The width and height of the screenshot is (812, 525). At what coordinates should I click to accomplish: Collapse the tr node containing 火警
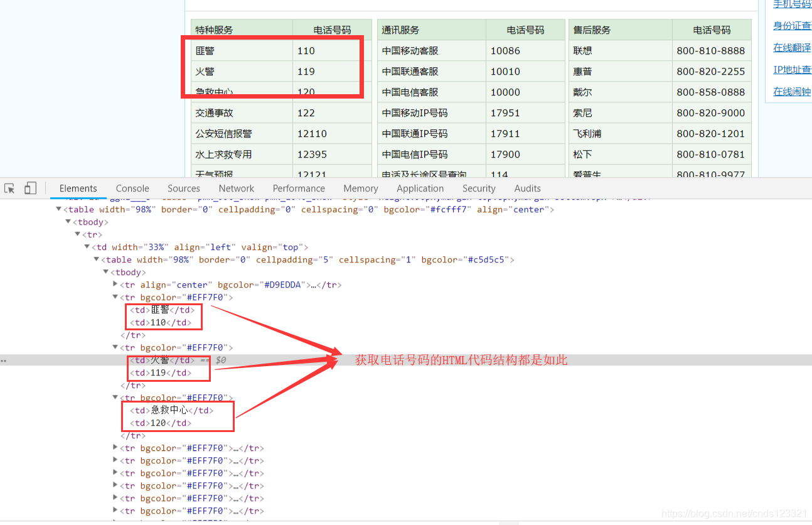115,347
